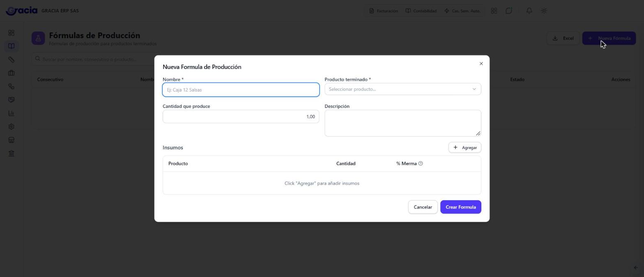
Task: Click the Estado column header
Action: click(x=517, y=80)
